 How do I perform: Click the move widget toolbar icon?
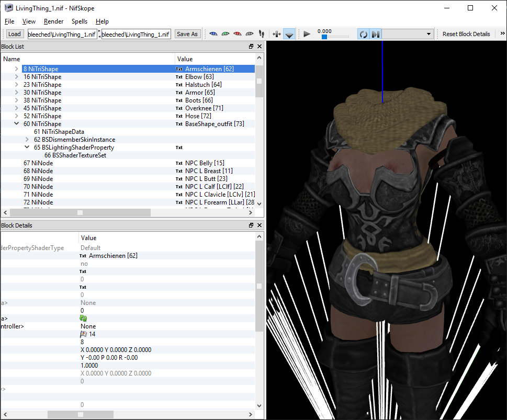coord(276,33)
